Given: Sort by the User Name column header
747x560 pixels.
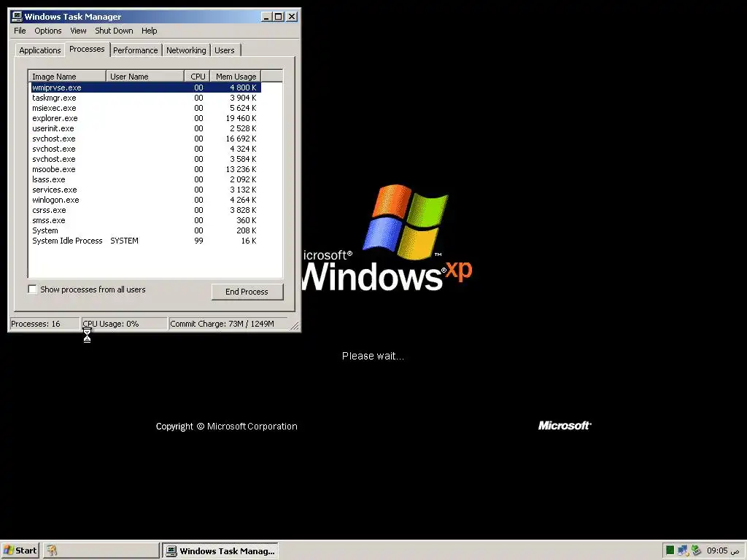Looking at the screenshot, I should pos(145,76).
